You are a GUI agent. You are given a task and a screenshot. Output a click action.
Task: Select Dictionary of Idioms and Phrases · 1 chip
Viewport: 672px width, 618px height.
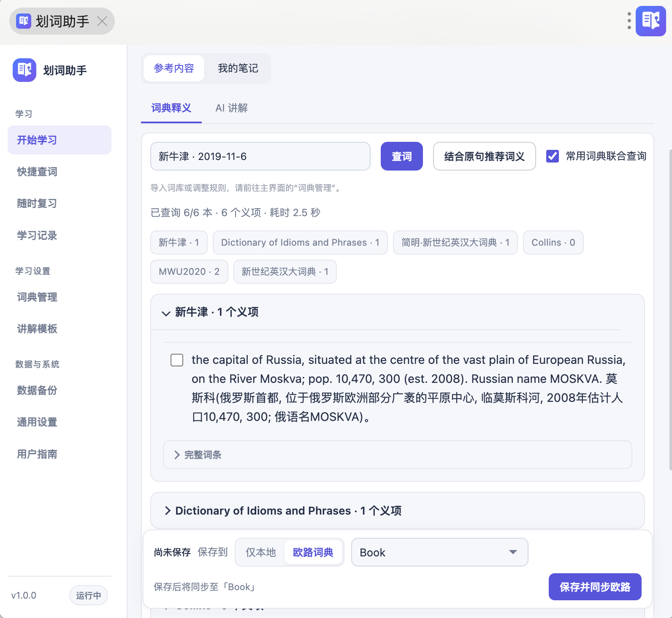click(300, 242)
